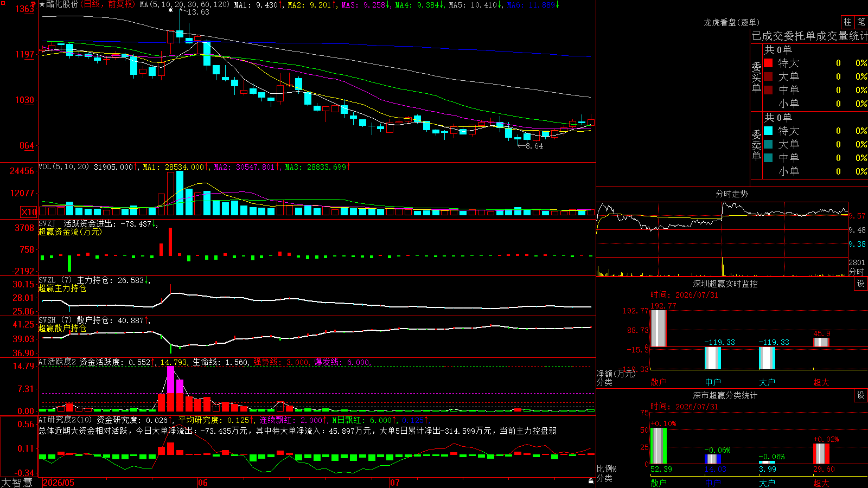The image size is (868, 488).
Task: Click the favorite star before 醋化股份
Action: tap(42, 4)
